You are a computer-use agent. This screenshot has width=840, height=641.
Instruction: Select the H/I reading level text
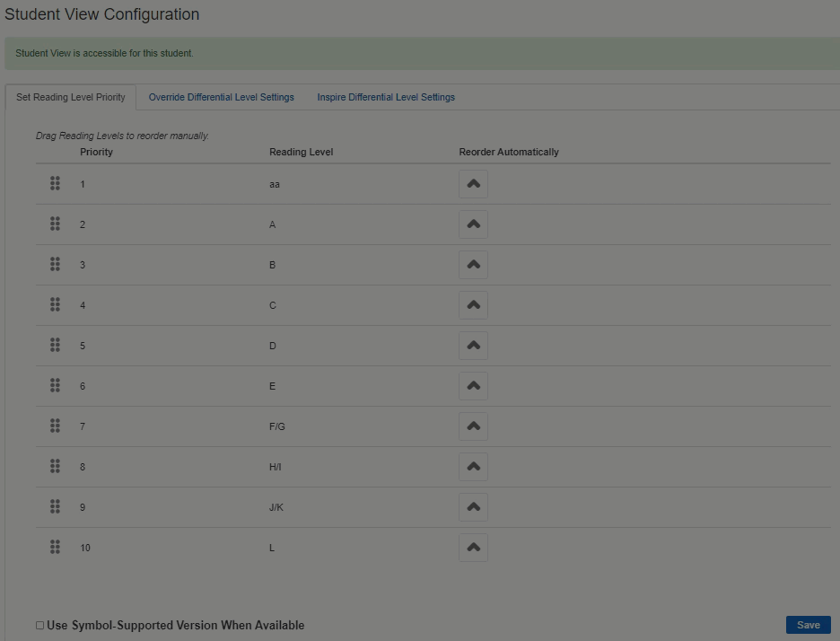tap(275, 467)
